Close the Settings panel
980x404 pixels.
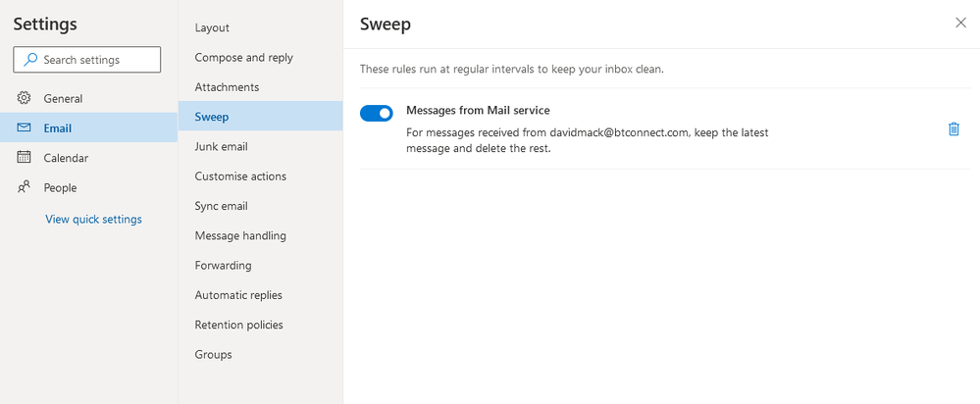coord(960,24)
